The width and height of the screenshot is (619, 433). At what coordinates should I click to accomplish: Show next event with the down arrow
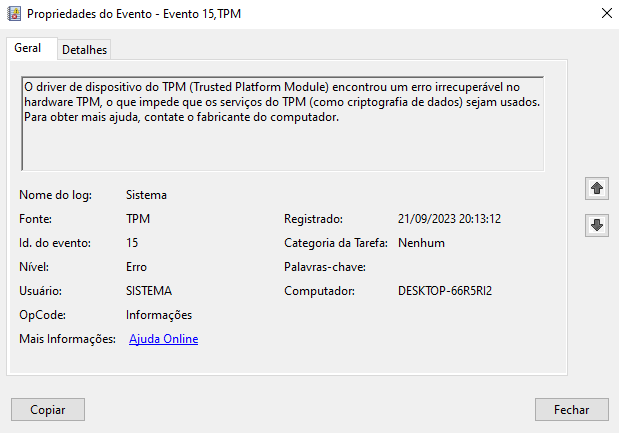pyautogui.click(x=596, y=225)
